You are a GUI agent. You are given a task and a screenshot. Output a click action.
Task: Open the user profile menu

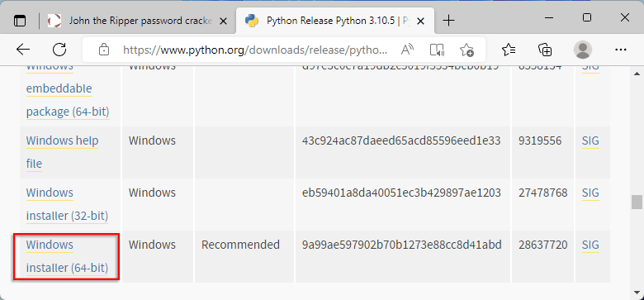pos(582,50)
